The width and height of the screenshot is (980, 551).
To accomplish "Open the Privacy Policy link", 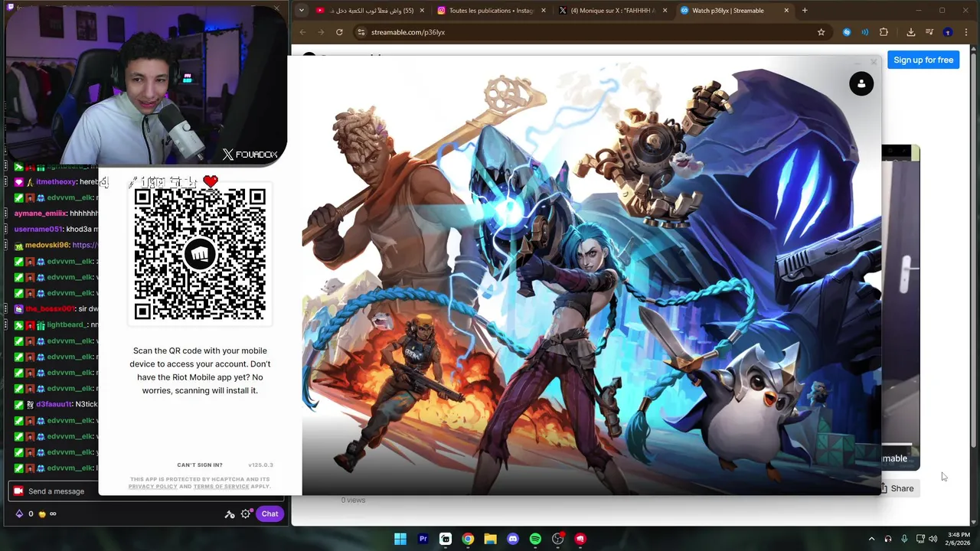I will click(153, 487).
